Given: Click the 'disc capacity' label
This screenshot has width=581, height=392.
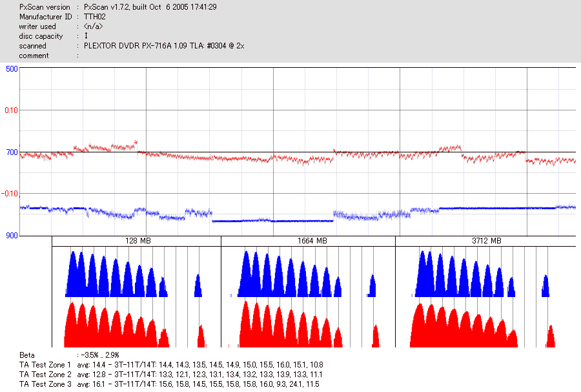Looking at the screenshot, I should point(41,36).
